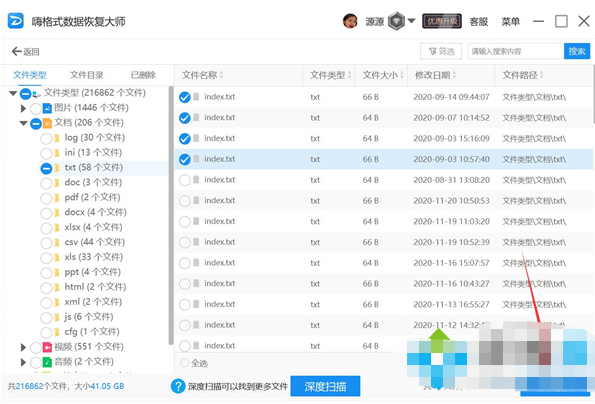The height and width of the screenshot is (404, 595).
Task: Expand the 视频 tree node
Action: 24,347
